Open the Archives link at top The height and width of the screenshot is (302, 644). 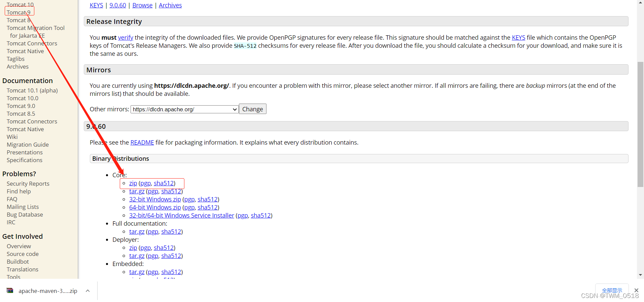pos(170,5)
